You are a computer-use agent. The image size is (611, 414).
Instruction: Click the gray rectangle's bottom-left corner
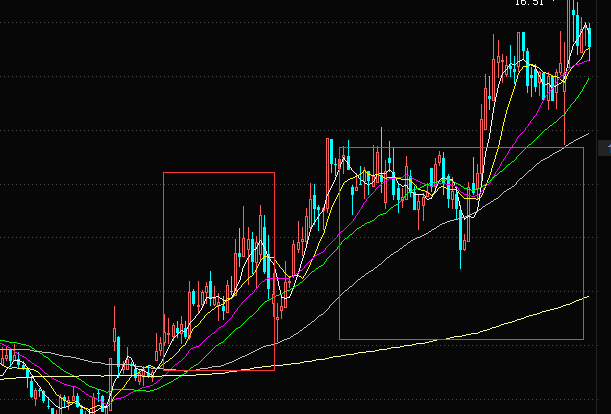340,338
